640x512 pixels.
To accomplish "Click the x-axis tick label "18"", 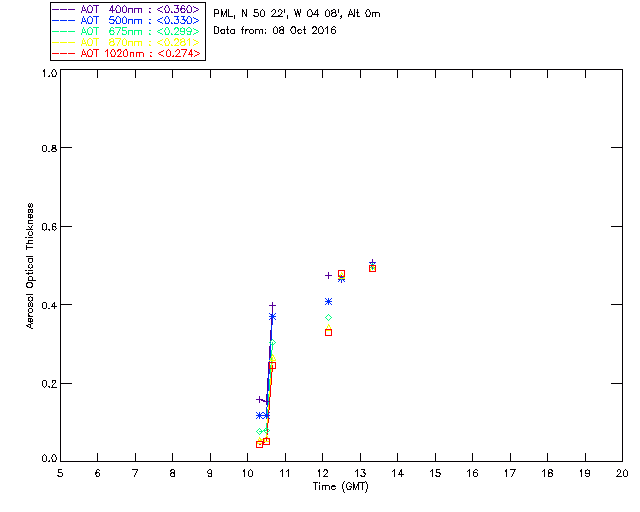I will point(548,473).
